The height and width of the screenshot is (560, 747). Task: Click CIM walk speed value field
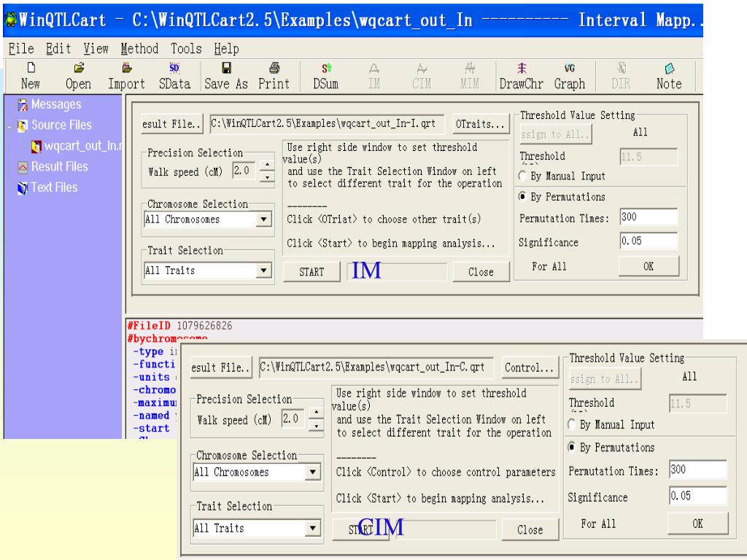click(293, 419)
